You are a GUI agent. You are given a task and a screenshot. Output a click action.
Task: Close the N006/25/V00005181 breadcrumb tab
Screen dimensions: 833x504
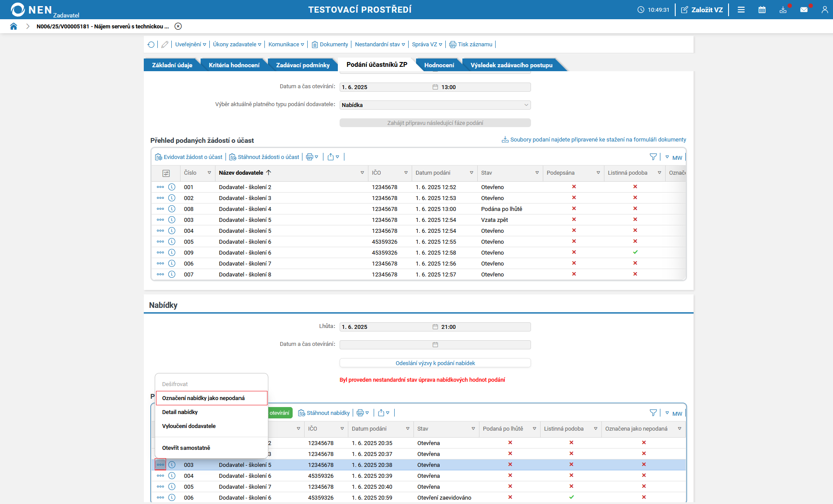[x=178, y=26]
